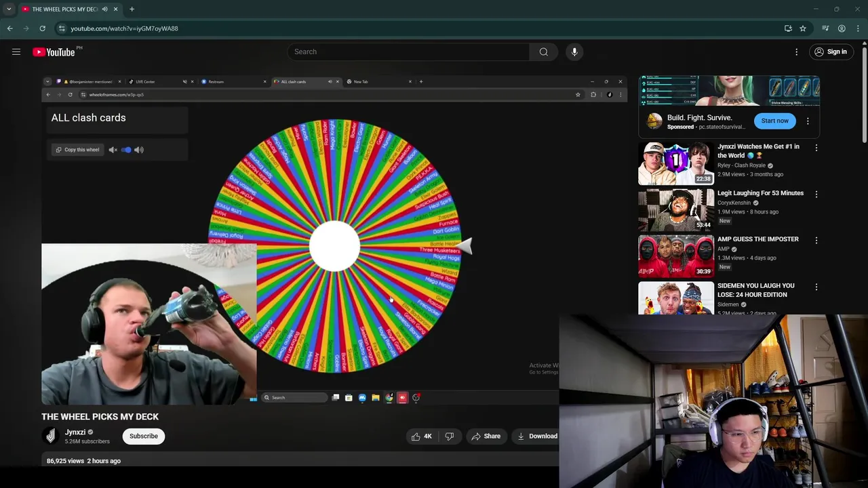Dislike the video with thumbs-down
Screen dimensions: 868x488
(x=449, y=436)
